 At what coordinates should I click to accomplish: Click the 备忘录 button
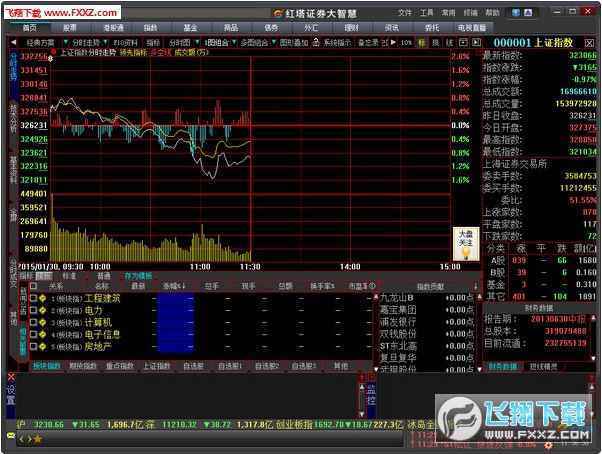click(368, 42)
